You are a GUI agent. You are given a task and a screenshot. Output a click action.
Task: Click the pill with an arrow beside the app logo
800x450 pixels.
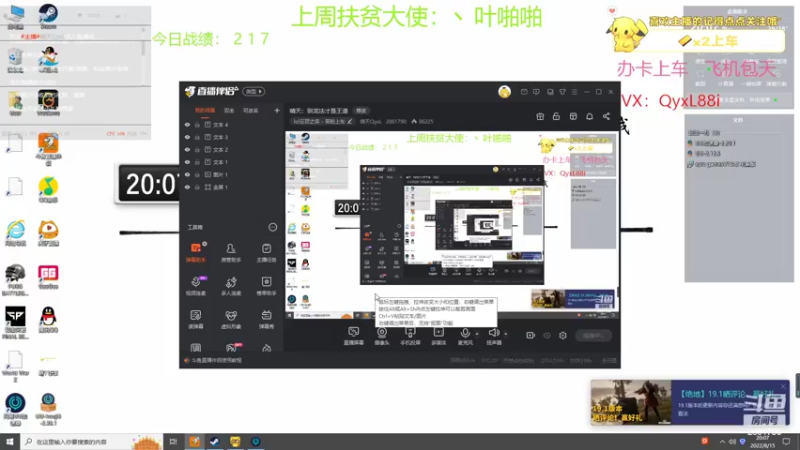253,92
